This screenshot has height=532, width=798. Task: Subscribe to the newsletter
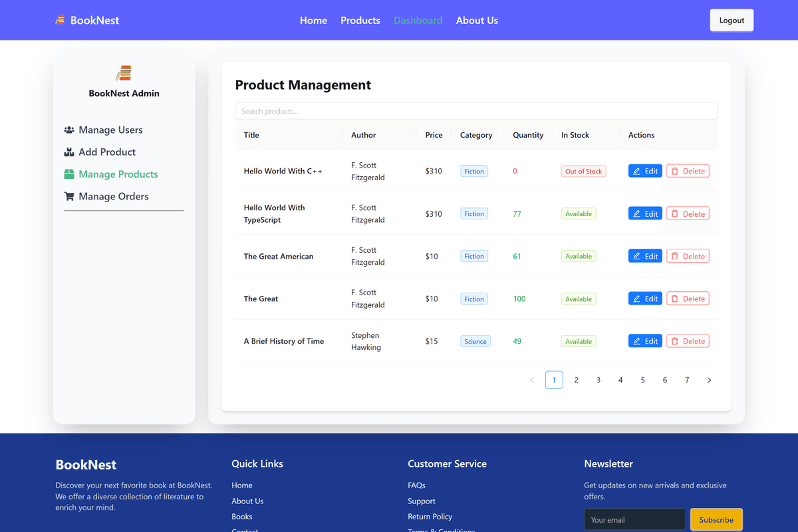tap(716, 519)
